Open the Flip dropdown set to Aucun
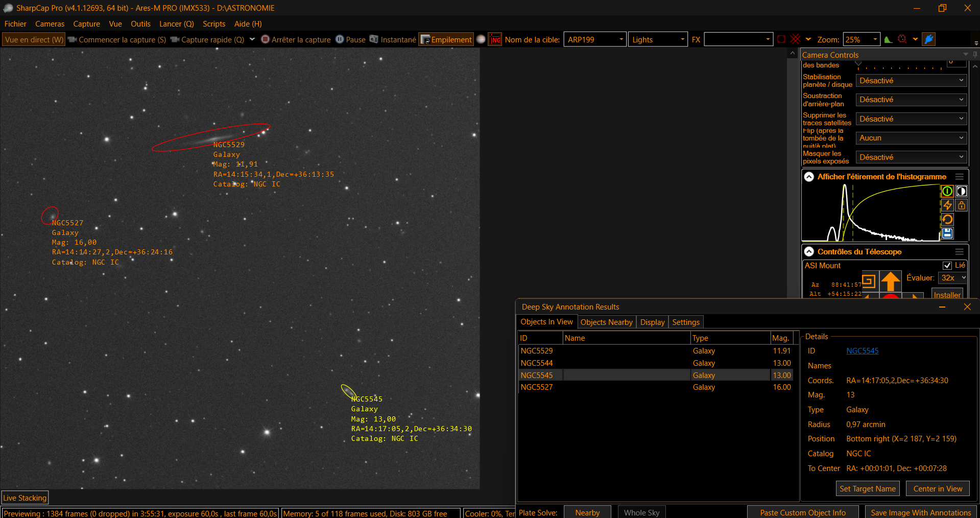This screenshot has height=518, width=980. pos(911,138)
